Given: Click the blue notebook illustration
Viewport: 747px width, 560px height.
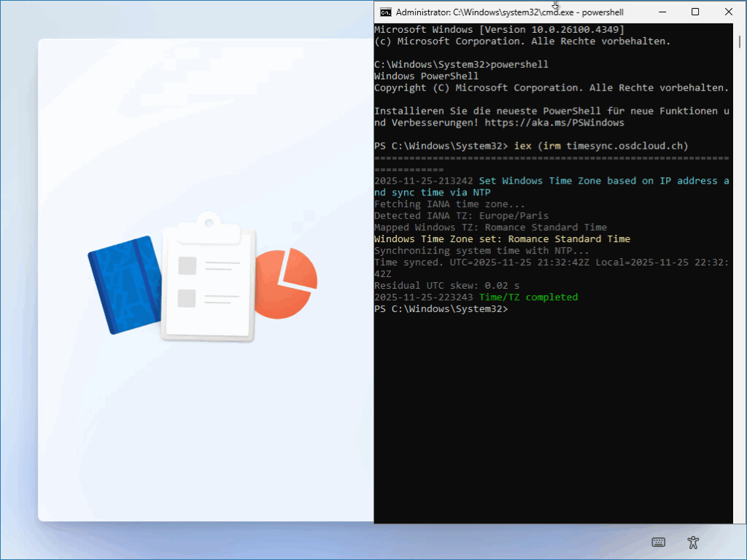Looking at the screenshot, I should [123, 285].
